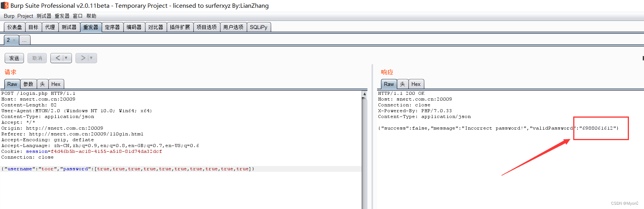The width and height of the screenshot is (644, 209).
Task: Select the 头 tab in the request panel
Action: 43,84
